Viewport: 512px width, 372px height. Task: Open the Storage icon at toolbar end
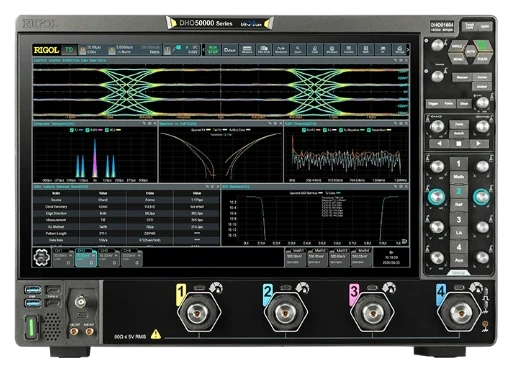tap(399, 50)
